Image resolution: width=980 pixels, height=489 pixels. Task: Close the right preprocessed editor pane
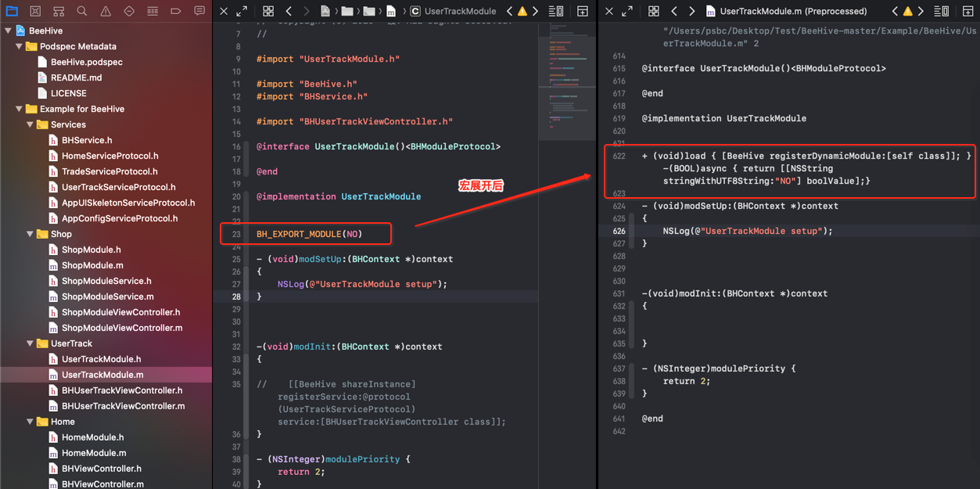coord(609,11)
